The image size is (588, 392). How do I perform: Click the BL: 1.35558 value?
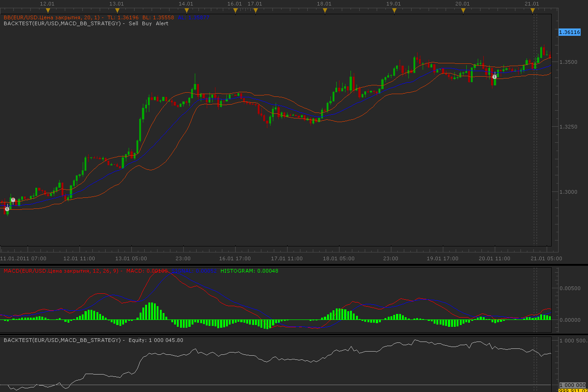(x=158, y=17)
